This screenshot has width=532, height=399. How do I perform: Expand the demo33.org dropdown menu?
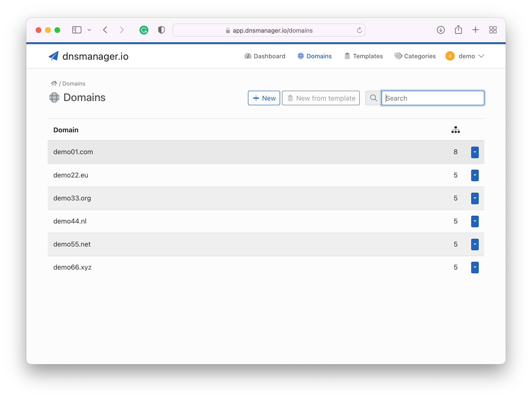click(475, 198)
